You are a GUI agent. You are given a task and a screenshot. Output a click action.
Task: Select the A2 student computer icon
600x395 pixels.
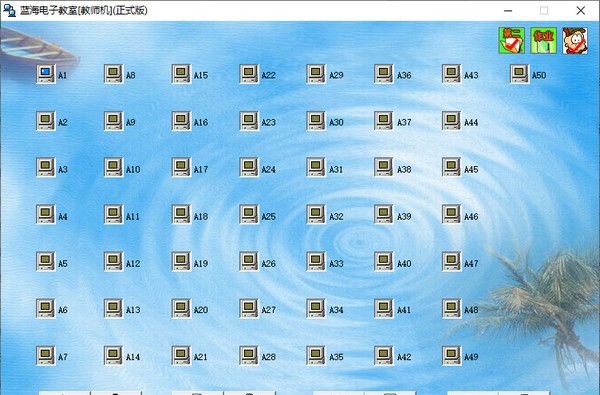[46, 121]
